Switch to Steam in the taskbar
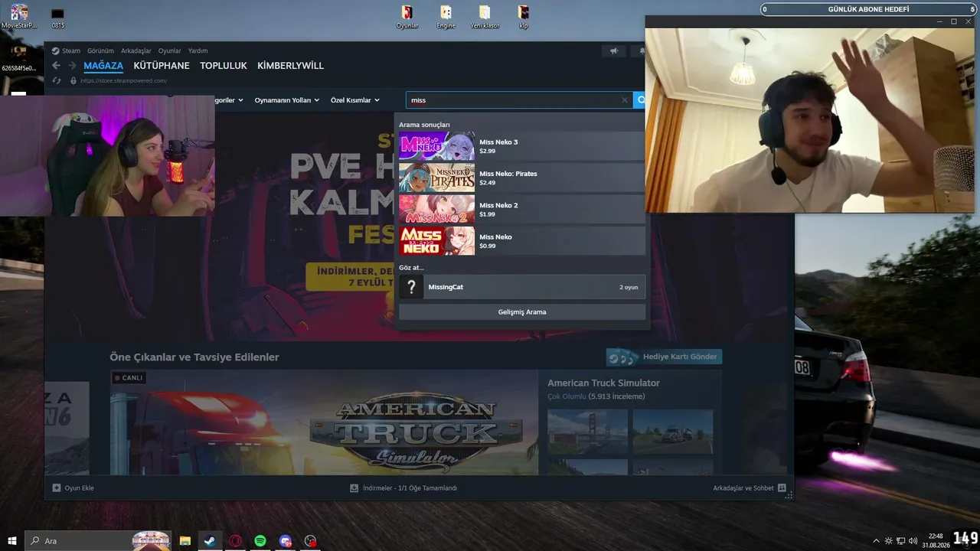The image size is (980, 551). click(209, 541)
